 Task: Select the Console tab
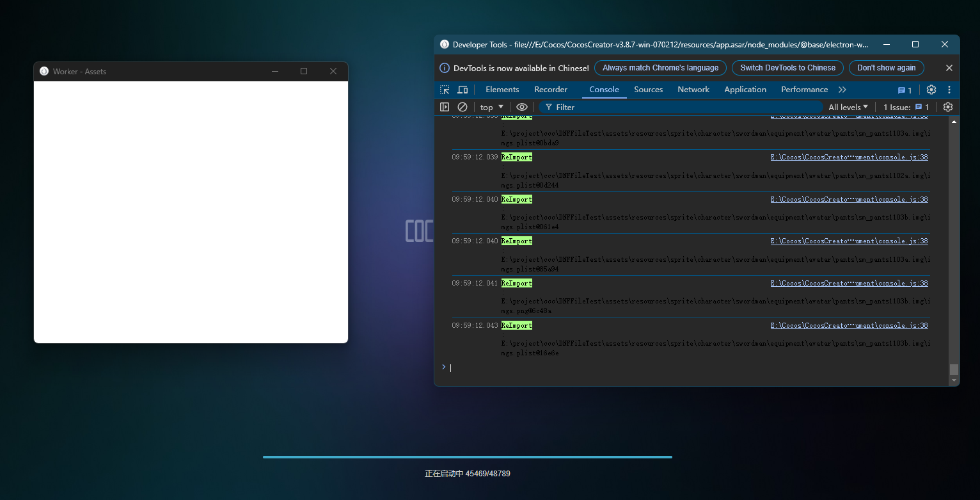coord(605,90)
